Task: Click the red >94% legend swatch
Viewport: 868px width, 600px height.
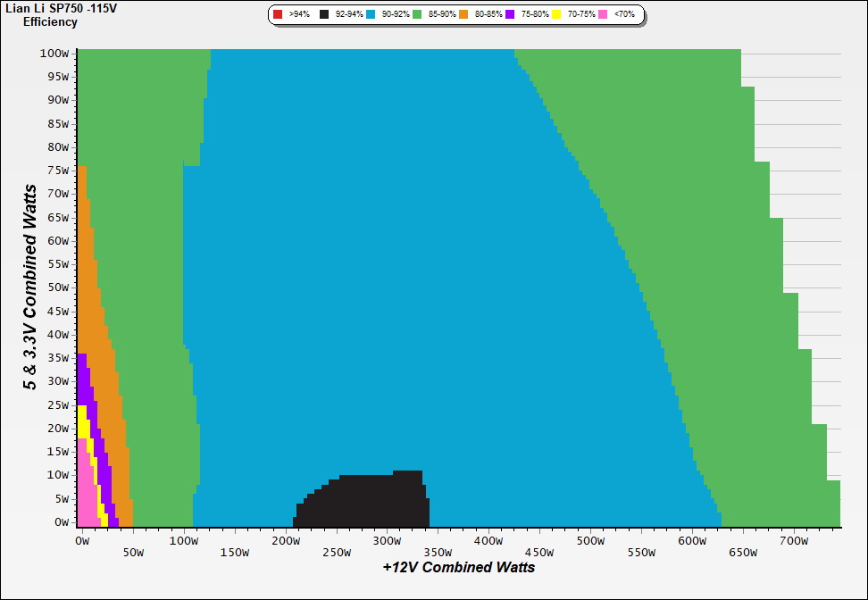Action: tap(278, 15)
